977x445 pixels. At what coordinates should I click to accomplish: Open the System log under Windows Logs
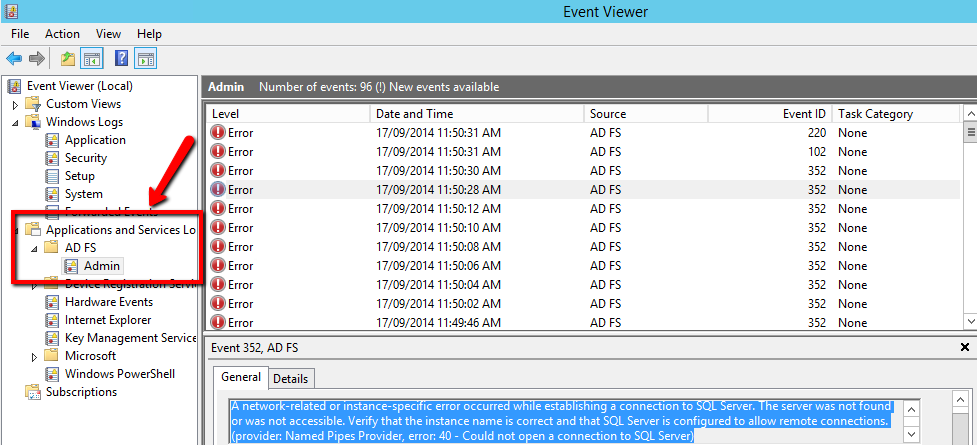83,194
